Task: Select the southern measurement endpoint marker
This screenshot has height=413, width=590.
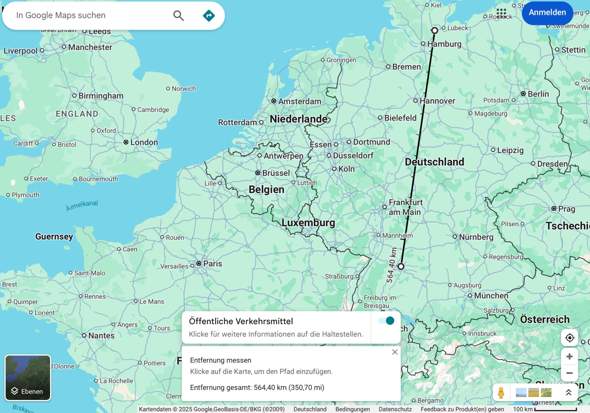Action: [401, 266]
